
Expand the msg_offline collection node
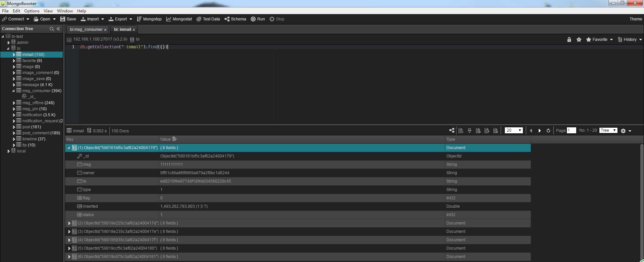(x=14, y=103)
